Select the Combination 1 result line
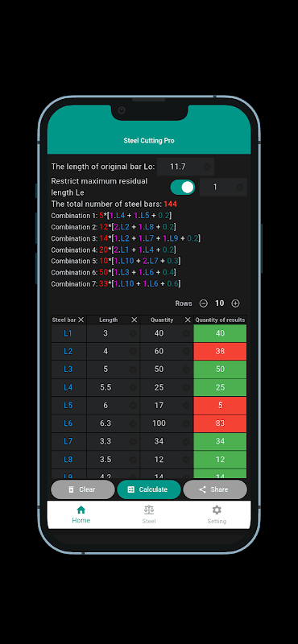The image size is (298, 644). point(111,216)
